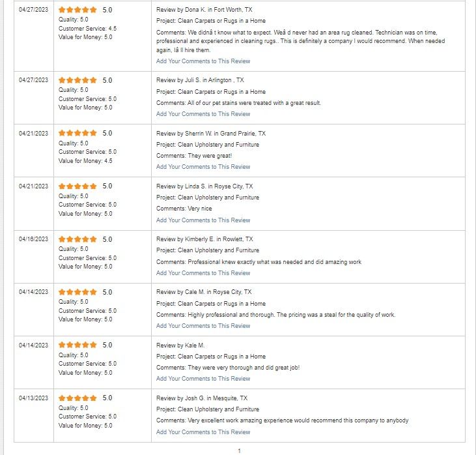The height and width of the screenshot is (455, 476).
Task: Click star rating of Josh G. review
Action: coord(77,398)
